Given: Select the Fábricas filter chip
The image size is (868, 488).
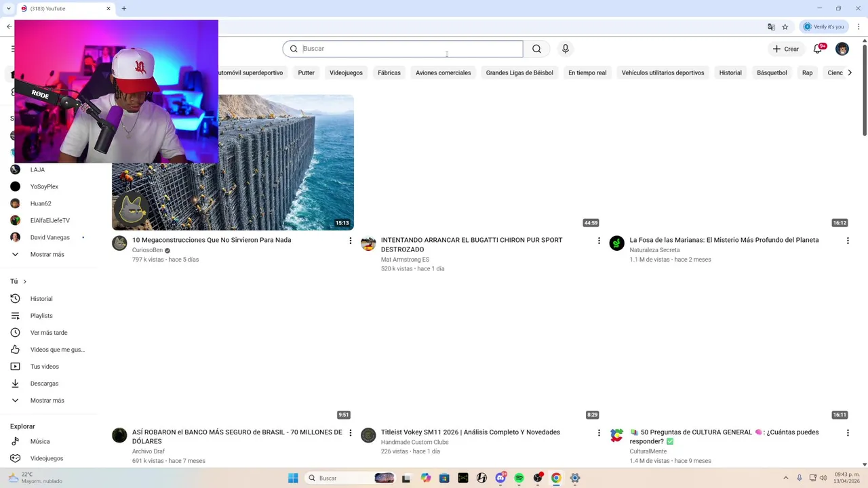Looking at the screenshot, I should click(x=389, y=73).
